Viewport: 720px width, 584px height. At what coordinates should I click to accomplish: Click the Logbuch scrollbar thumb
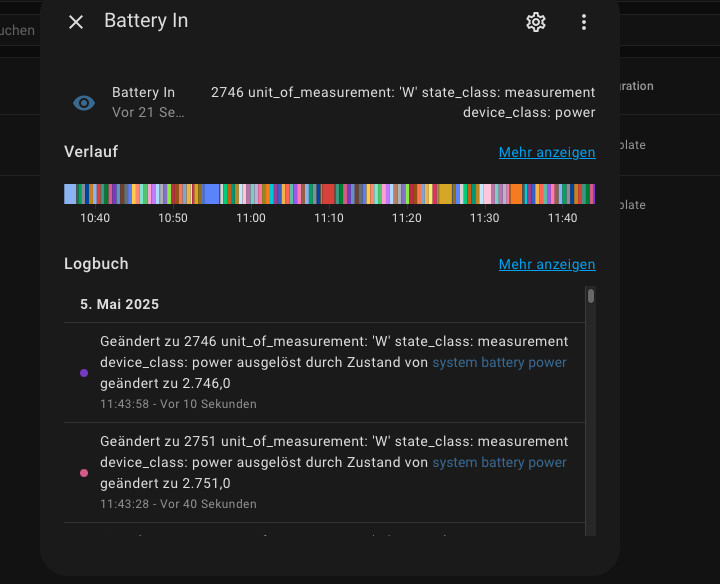(591, 296)
